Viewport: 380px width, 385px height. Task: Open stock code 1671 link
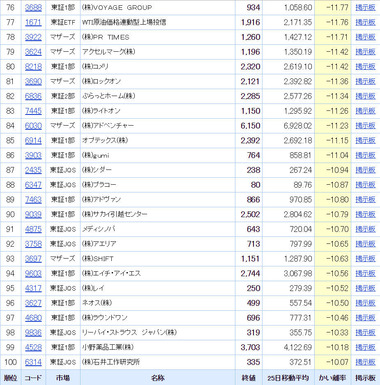(x=33, y=22)
